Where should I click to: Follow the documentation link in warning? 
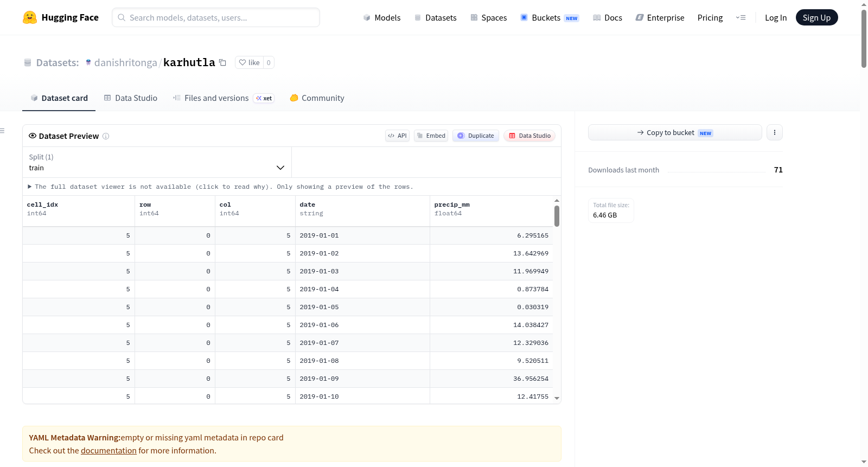pos(108,451)
